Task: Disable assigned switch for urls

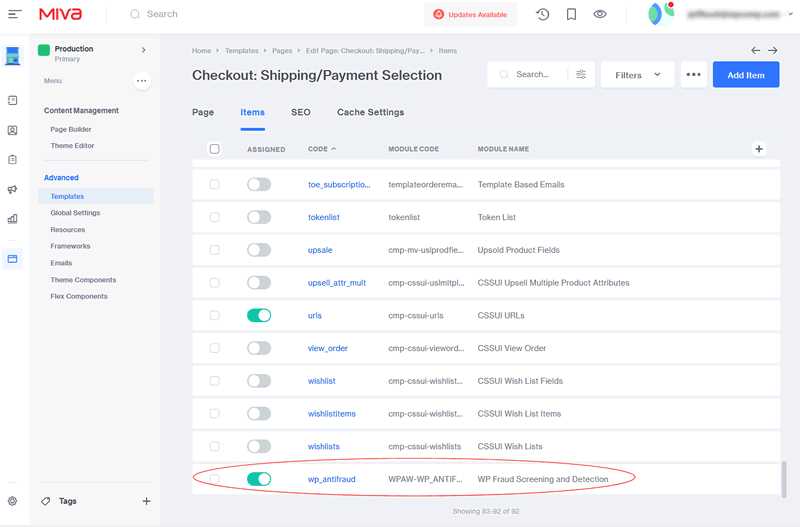Action: 259,315
